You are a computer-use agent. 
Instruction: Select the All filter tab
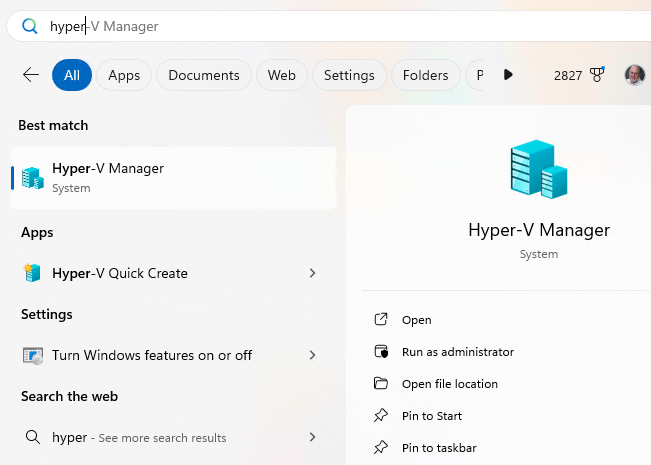[72, 75]
